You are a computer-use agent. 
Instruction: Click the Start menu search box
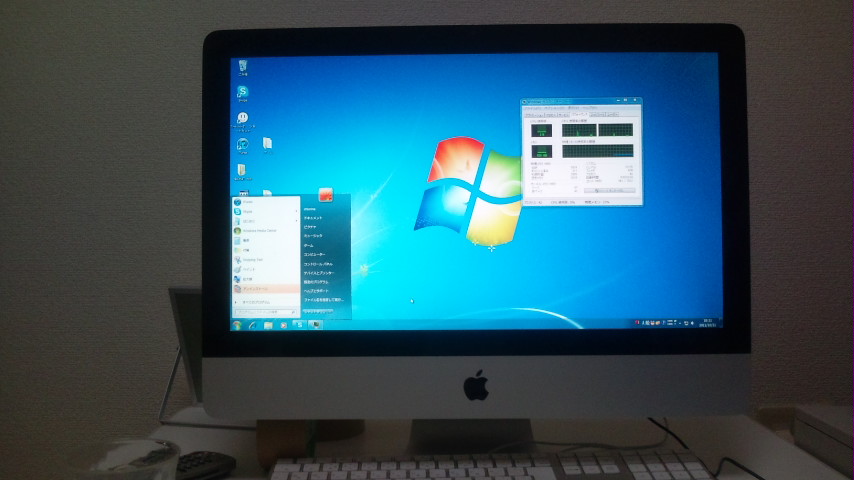[x=265, y=312]
